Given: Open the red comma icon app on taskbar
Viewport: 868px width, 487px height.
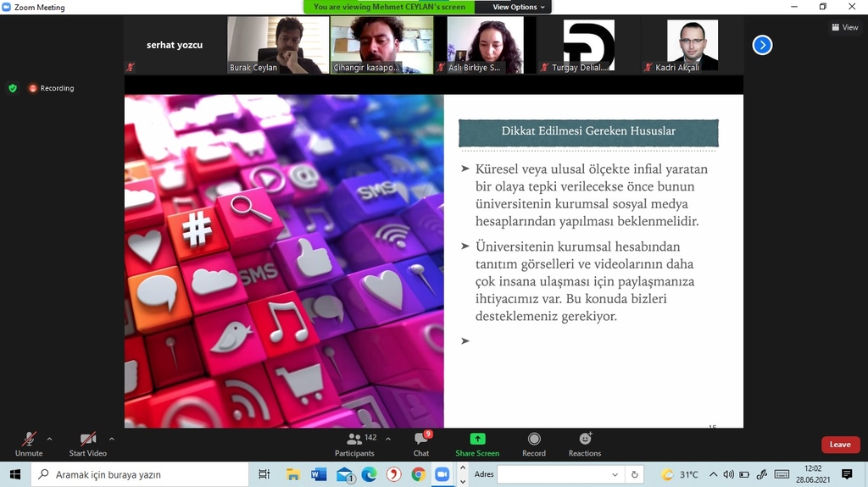Looking at the screenshot, I should tap(393, 474).
